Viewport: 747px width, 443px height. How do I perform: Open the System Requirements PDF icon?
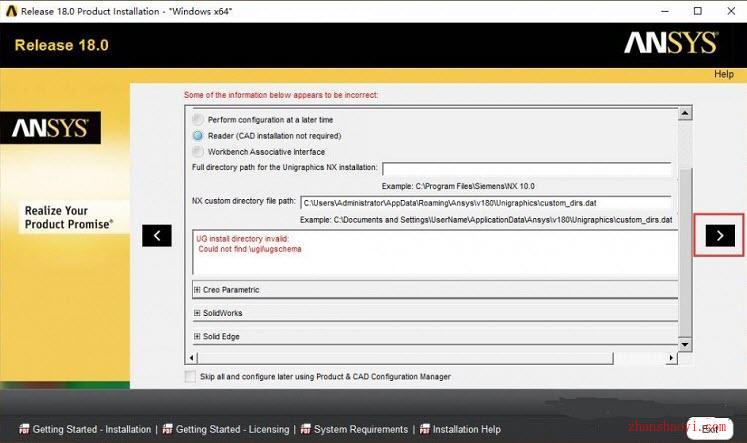306,429
